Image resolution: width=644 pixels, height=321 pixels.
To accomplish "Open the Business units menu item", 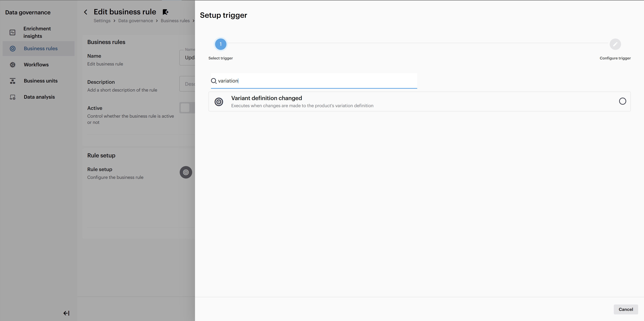I will (41, 81).
